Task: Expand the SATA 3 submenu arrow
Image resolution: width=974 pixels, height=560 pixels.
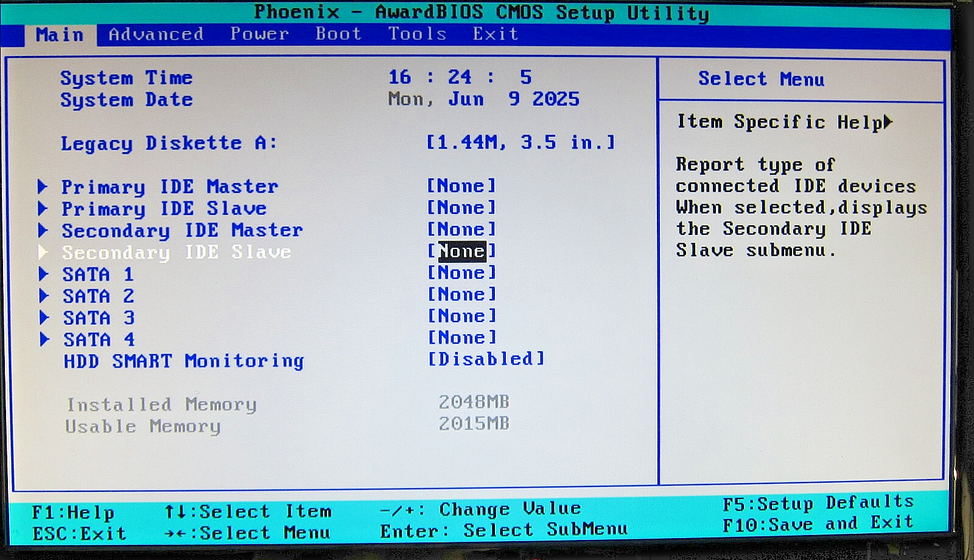Action: [x=44, y=318]
